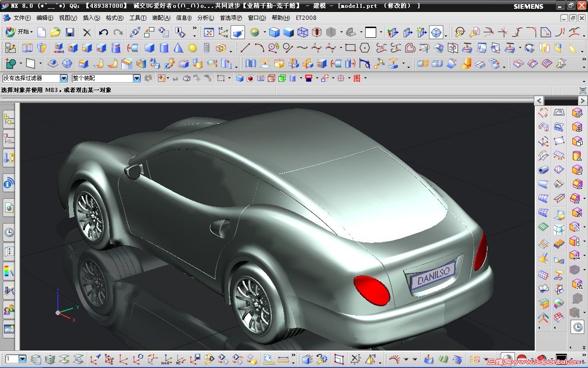Image resolution: width=588 pixels, height=368 pixels.
Task: Toggle the shaded-with-edges display button
Action: 274,32
